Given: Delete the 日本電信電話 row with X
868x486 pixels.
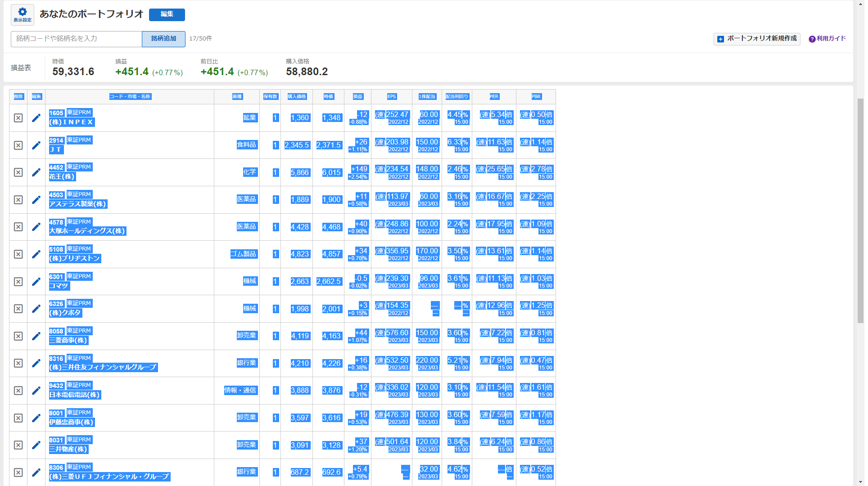Looking at the screenshot, I should click(18, 391).
